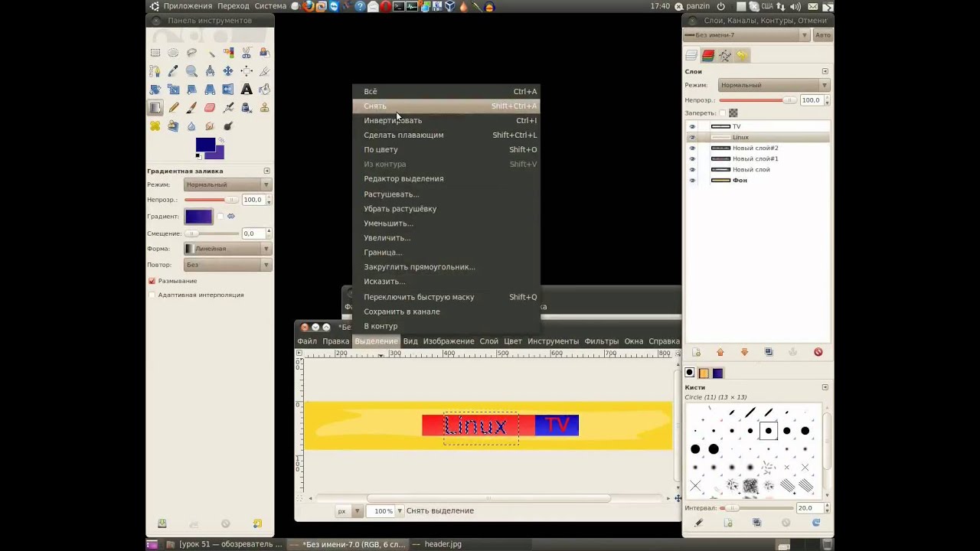Viewport: 980px width, 551px height.
Task: Toggle visibility of the Linux layer
Action: pyautogui.click(x=692, y=137)
